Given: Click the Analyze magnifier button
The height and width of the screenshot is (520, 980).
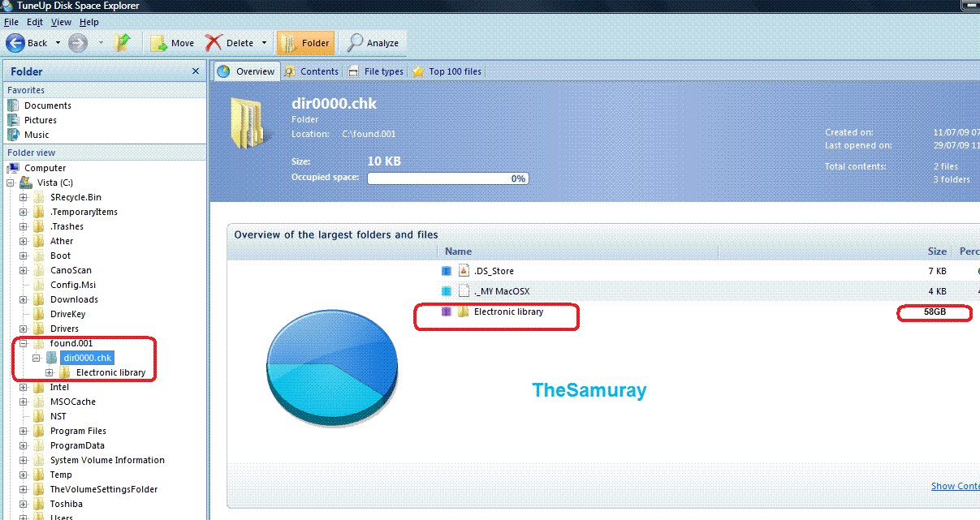Looking at the screenshot, I should point(373,43).
